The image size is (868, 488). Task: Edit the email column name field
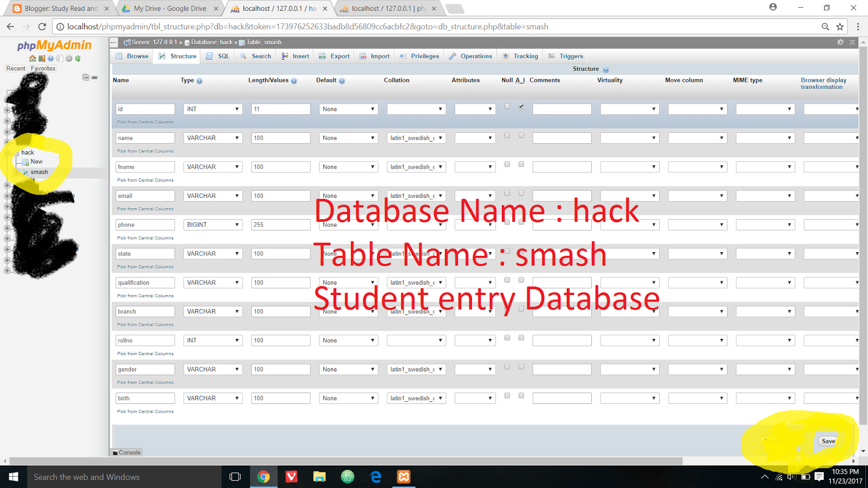145,196
